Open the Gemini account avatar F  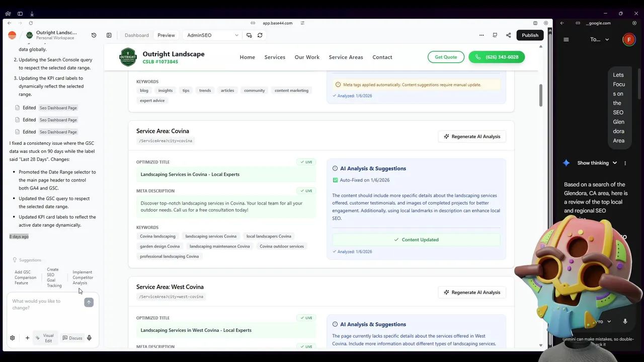point(629,40)
